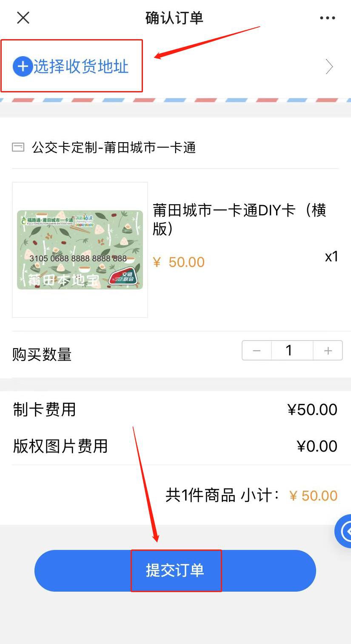Open product title 莆田城市一卡通DIY卡
The image size is (351, 644).
click(x=239, y=219)
